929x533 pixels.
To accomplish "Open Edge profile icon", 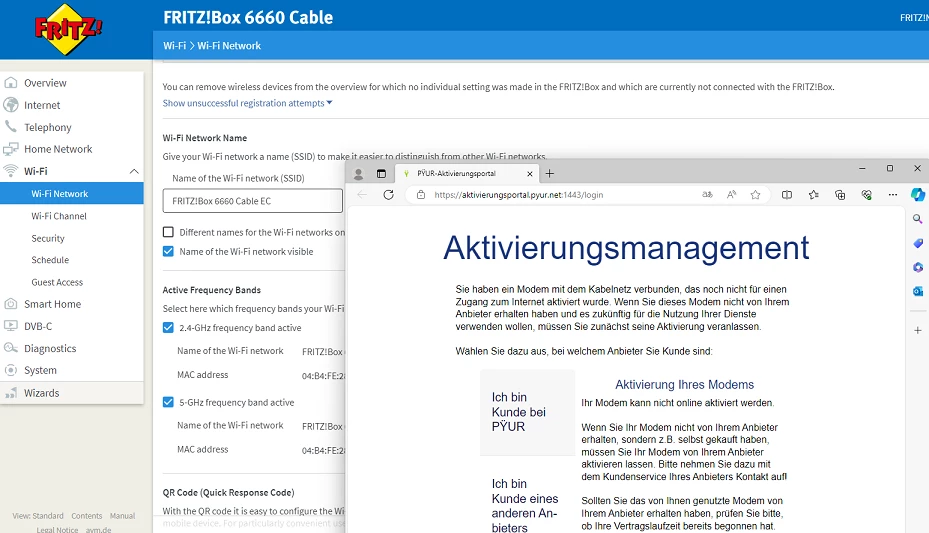I will point(358,174).
